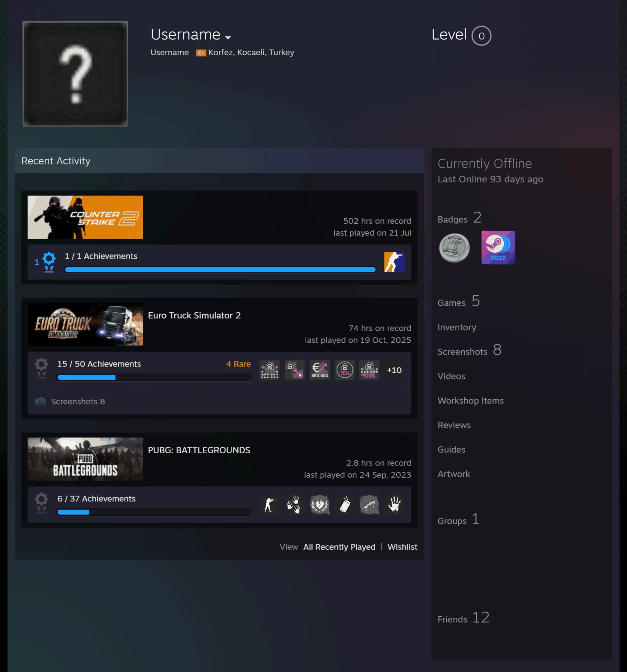Open the Counter-Strike 2 game banner
This screenshot has width=627, height=672.
[85, 217]
